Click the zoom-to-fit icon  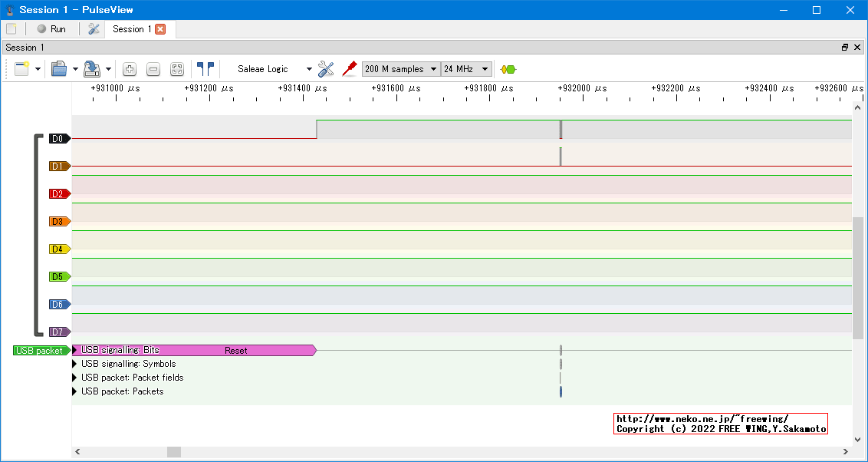click(177, 69)
